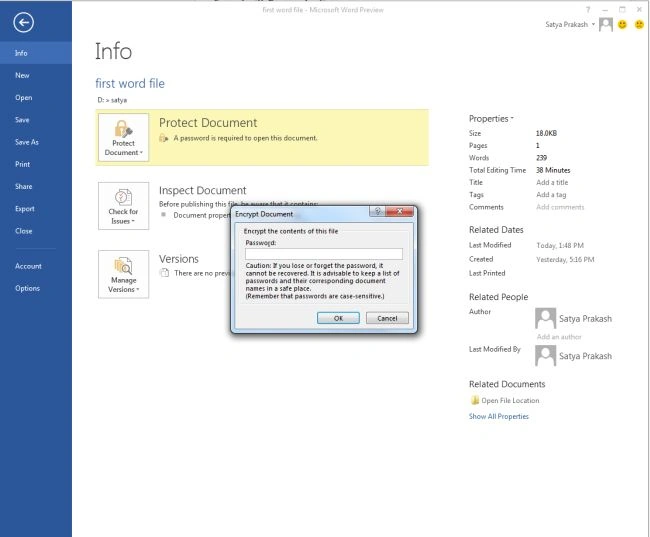Click the first word file title
Screen dimensions: 650x537
[x=130, y=83]
